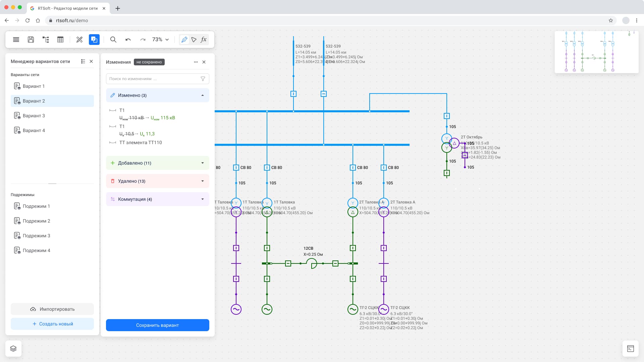Open the table view icon
This screenshot has width=644, height=362.
tap(60, 40)
